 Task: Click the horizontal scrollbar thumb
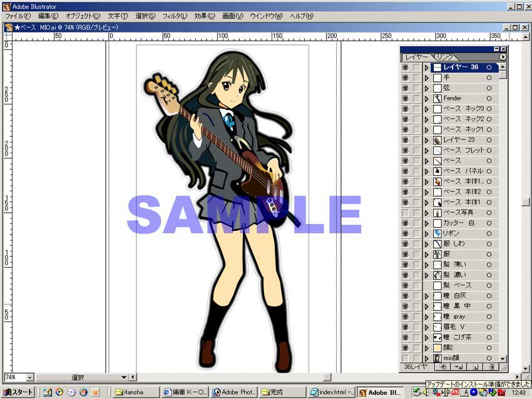327,377
